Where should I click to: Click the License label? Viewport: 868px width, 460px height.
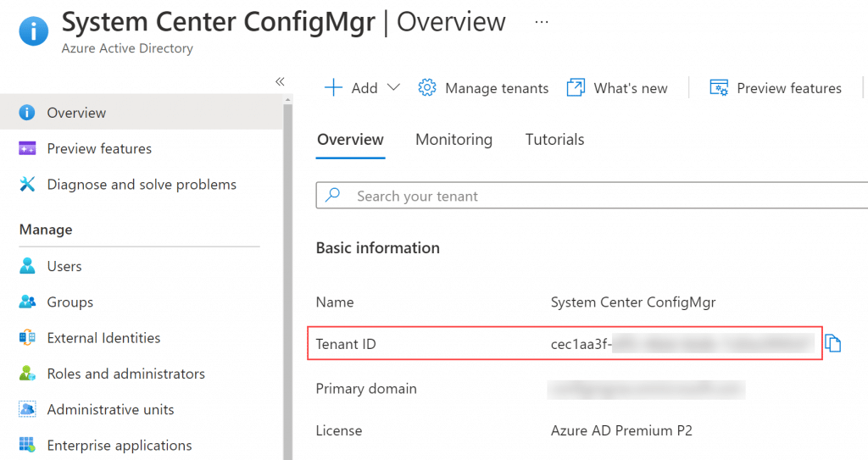point(339,430)
